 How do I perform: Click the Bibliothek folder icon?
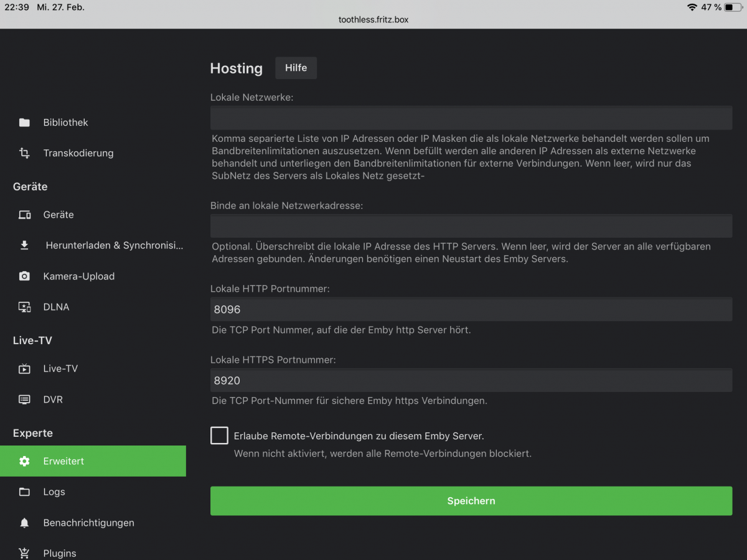point(24,123)
